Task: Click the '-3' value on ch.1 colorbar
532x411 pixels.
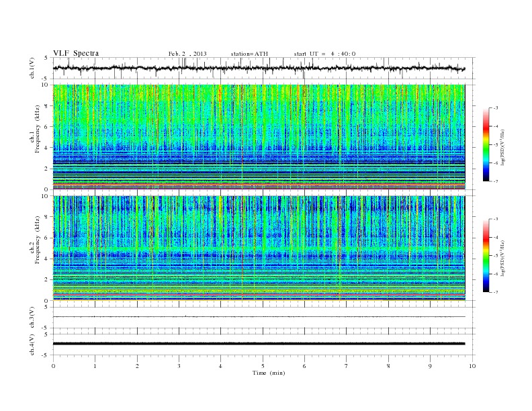Action: point(495,108)
